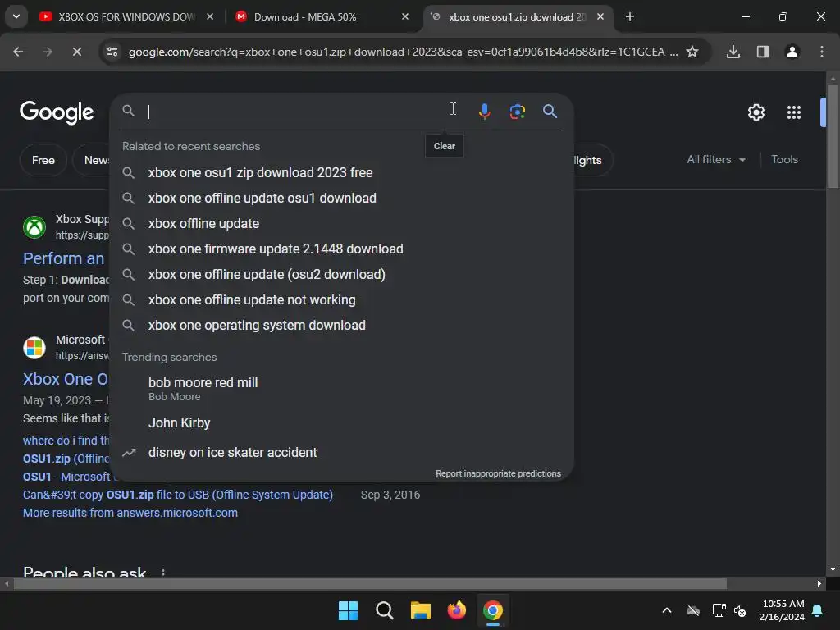
Task: Close the YouTube XBOX OS tab
Action: coord(210,16)
